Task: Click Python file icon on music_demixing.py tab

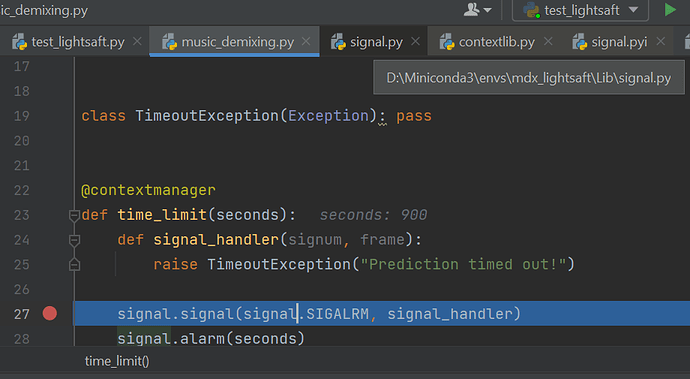Action: click(x=169, y=42)
